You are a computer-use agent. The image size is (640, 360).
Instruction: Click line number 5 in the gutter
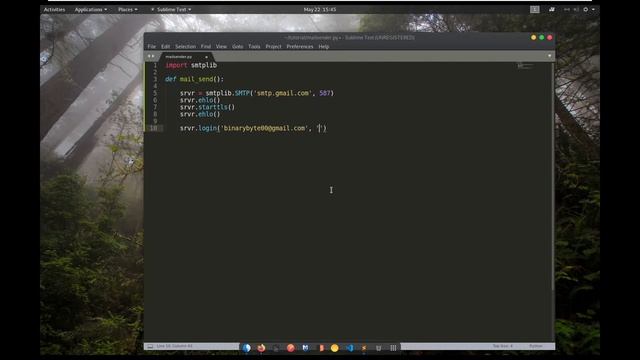tap(155, 93)
